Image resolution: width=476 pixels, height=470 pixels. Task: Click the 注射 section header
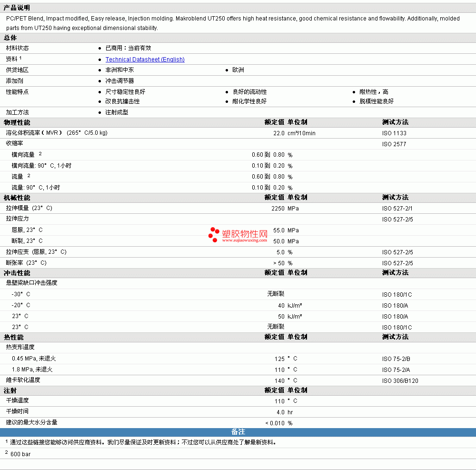[10, 391]
